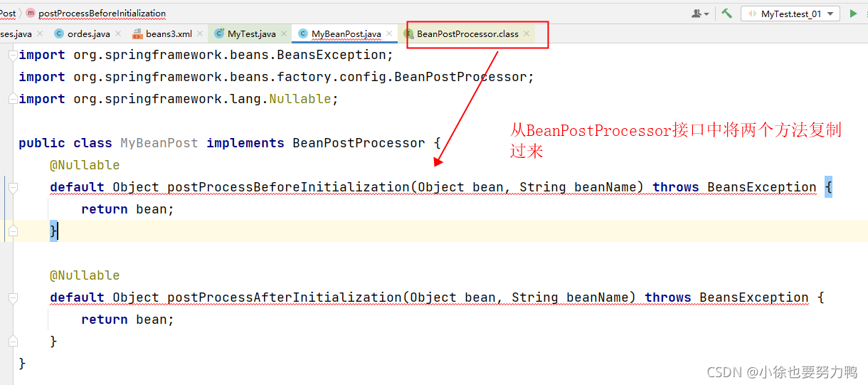Click the beans3.xml file type icon
The image size is (868, 385).
137,33
